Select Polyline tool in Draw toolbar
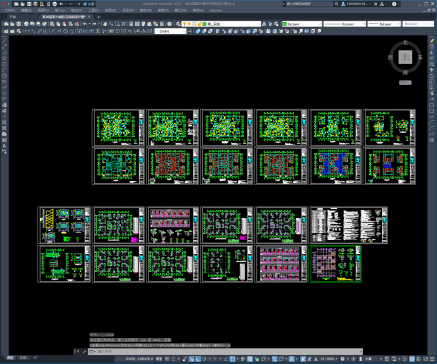437x364 pixels. 4,52
